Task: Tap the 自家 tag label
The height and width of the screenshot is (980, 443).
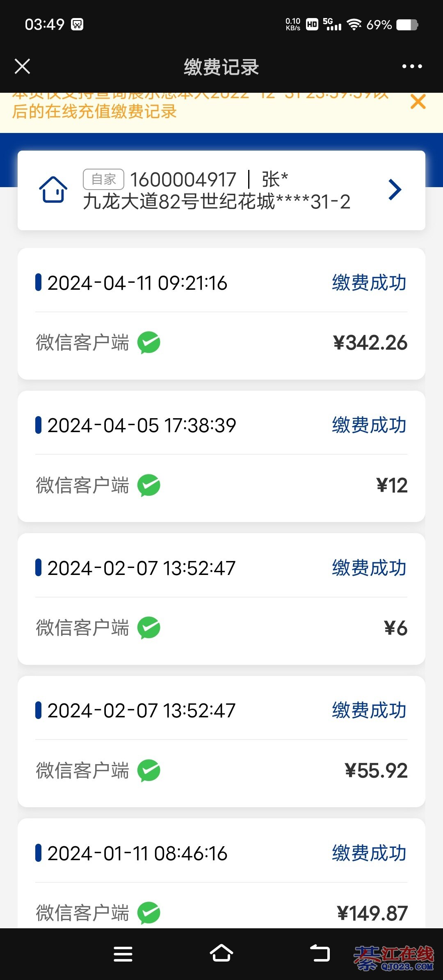Action: click(x=103, y=179)
